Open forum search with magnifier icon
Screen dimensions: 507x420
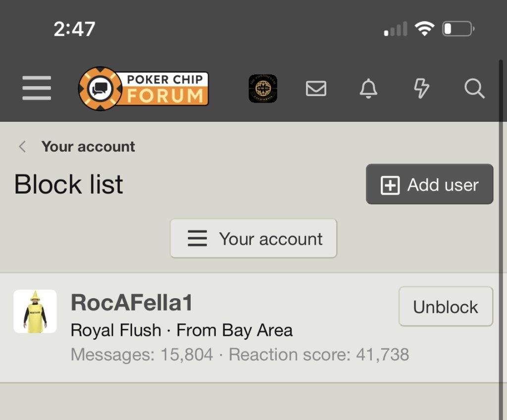(474, 89)
